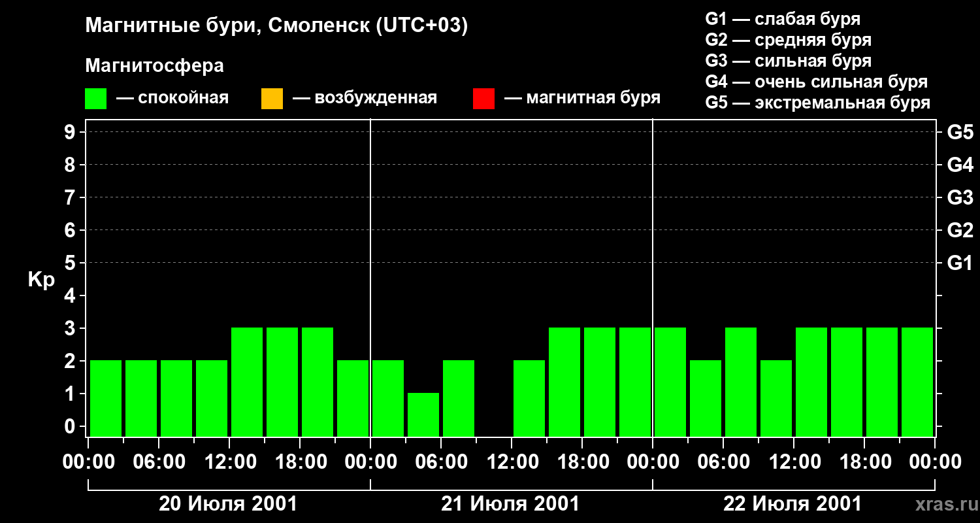Click the 'G1' right axis label at Kp 5
Screen dimensions: 980x523
(x=960, y=263)
